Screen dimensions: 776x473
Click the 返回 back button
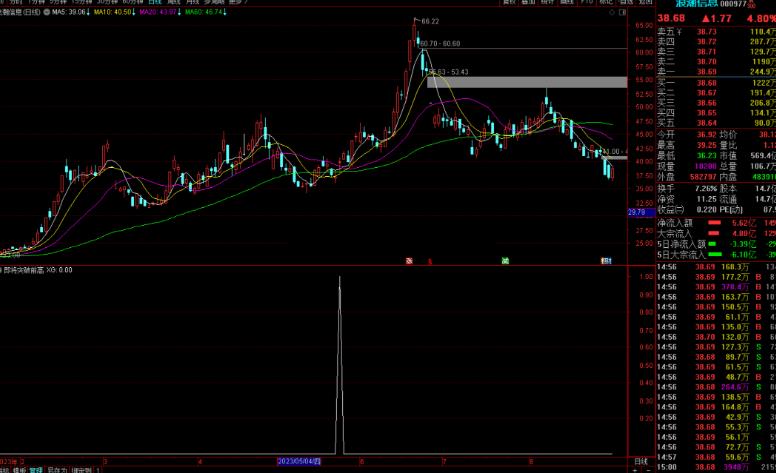[645, 2]
